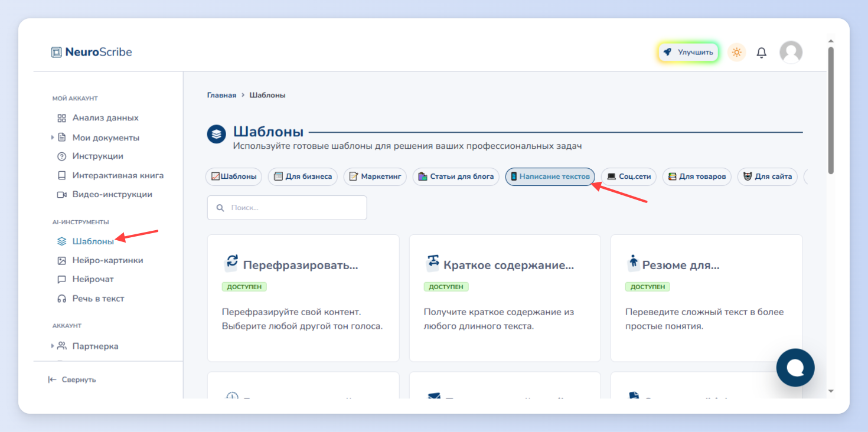The width and height of the screenshot is (868, 432).
Task: Open the Перефразировать template card
Action: (303, 298)
